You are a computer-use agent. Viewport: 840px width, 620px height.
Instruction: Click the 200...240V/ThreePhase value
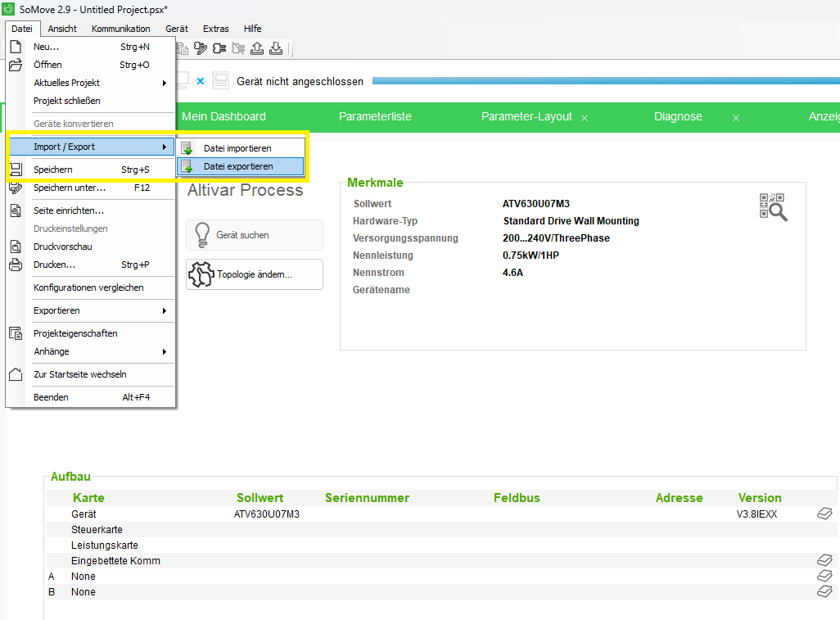coord(556,238)
